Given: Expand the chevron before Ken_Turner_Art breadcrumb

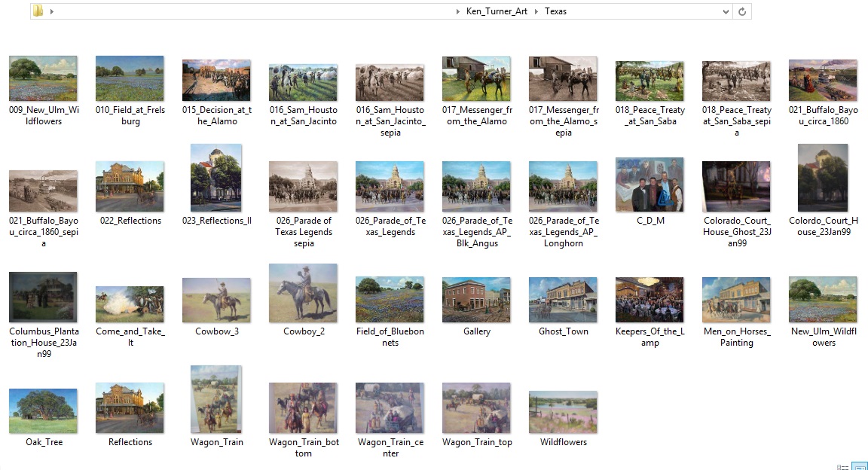Looking at the screenshot, I should pos(458,11).
